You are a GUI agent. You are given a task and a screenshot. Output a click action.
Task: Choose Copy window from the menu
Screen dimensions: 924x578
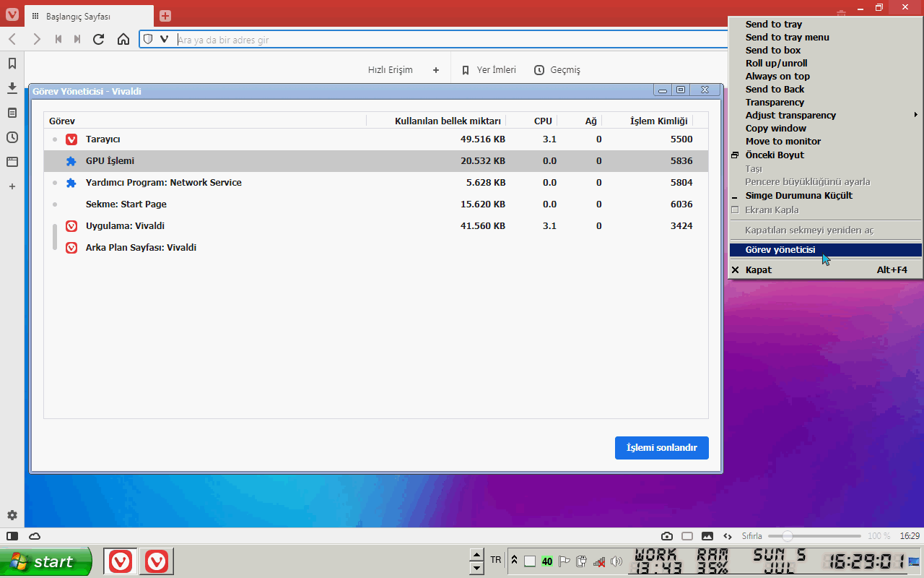tap(825, 129)
